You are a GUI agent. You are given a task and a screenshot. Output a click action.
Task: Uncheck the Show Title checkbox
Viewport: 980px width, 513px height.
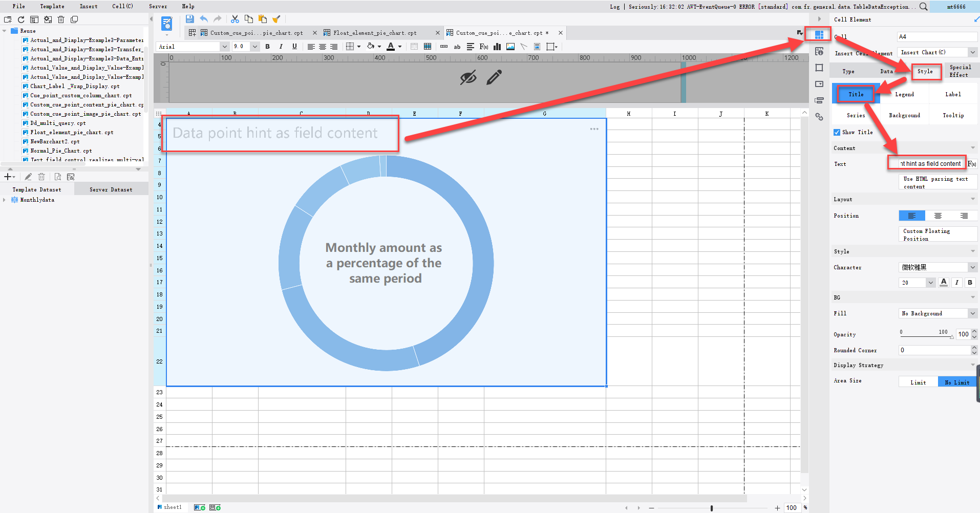coord(837,132)
